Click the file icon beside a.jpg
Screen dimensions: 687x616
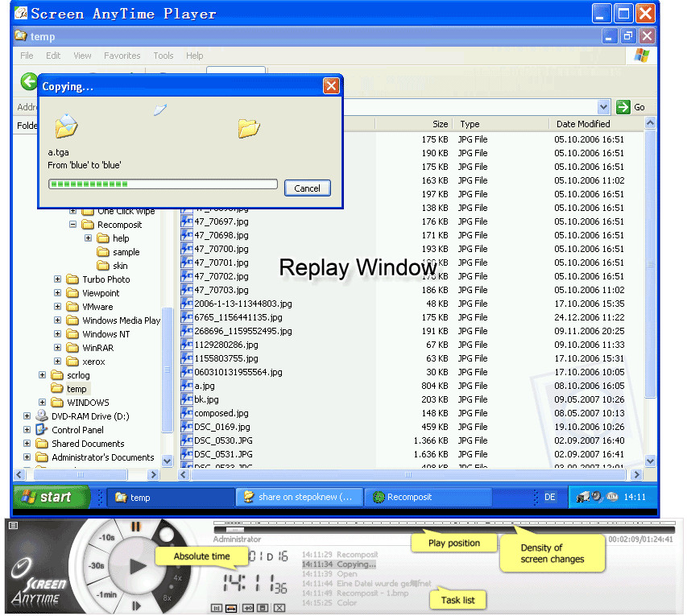coord(187,386)
